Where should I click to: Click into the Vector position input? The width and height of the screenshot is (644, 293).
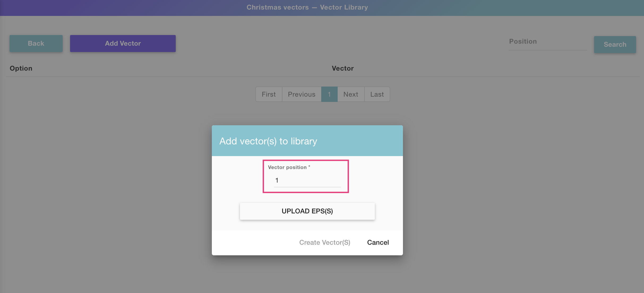(307, 181)
